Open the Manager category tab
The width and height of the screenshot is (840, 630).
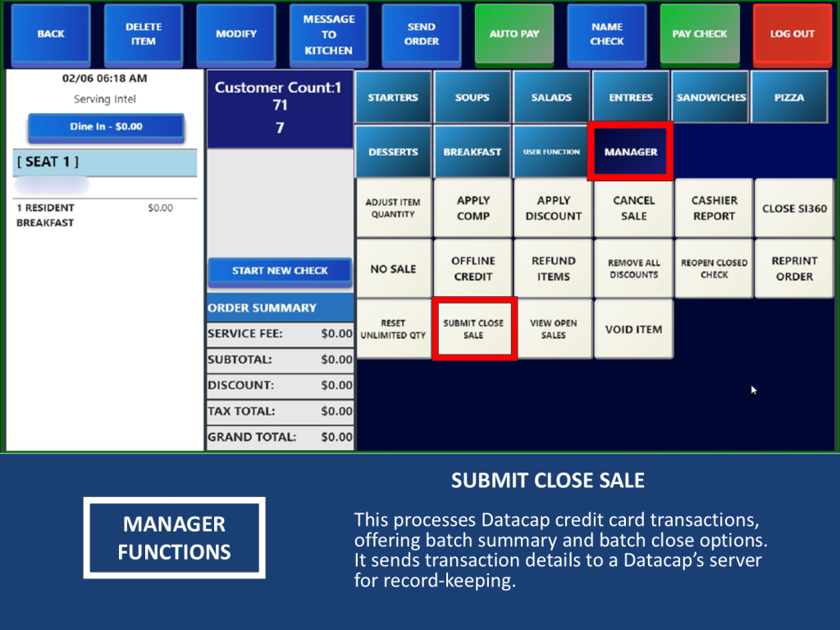click(x=630, y=152)
